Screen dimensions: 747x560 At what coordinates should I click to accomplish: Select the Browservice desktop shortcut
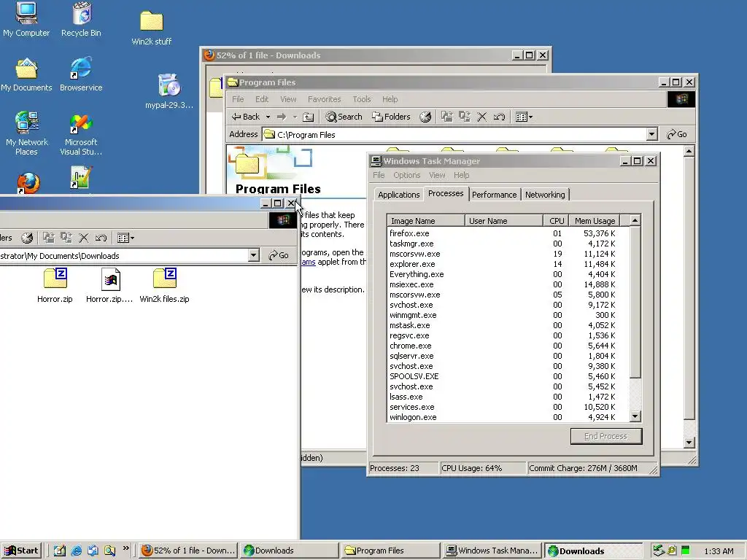pyautogui.click(x=81, y=75)
